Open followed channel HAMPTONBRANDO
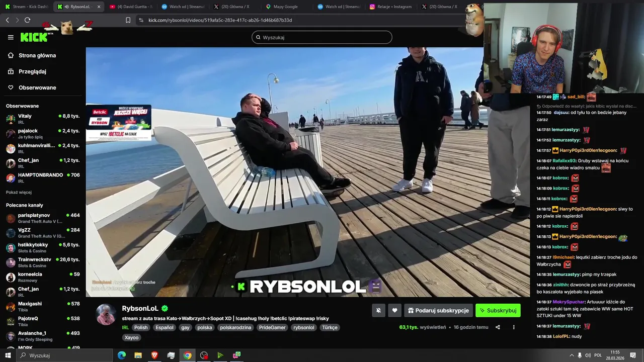The height and width of the screenshot is (362, 644). click(42, 177)
